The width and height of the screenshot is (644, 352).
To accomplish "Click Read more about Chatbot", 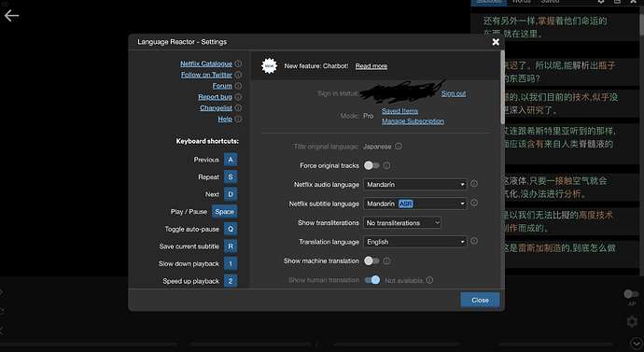I will pyautogui.click(x=371, y=66).
